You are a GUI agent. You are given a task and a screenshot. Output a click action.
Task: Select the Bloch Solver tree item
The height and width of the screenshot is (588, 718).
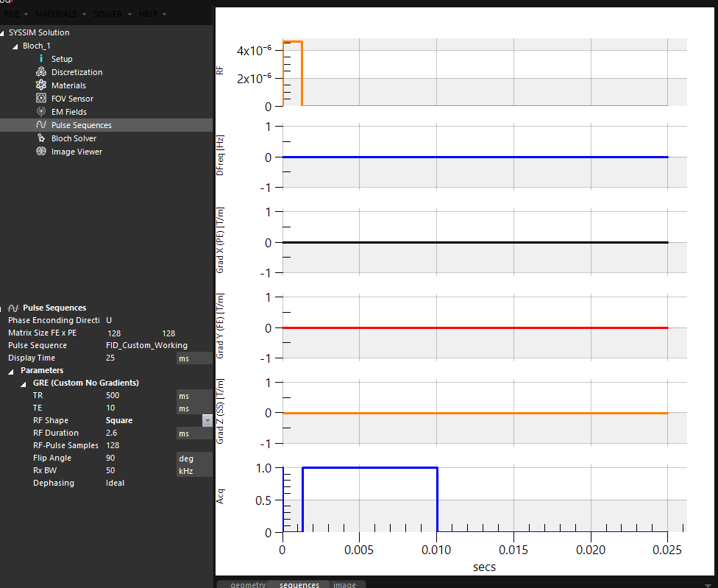pos(74,138)
